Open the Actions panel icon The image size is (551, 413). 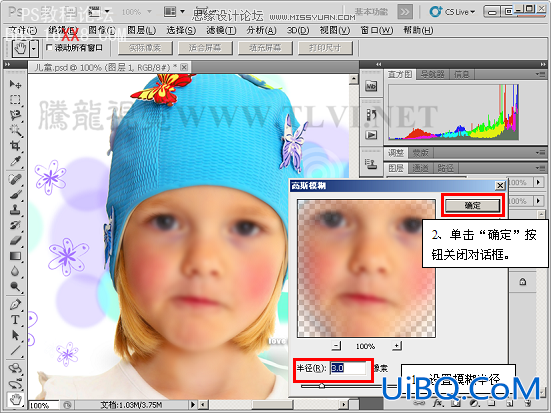coord(371,135)
